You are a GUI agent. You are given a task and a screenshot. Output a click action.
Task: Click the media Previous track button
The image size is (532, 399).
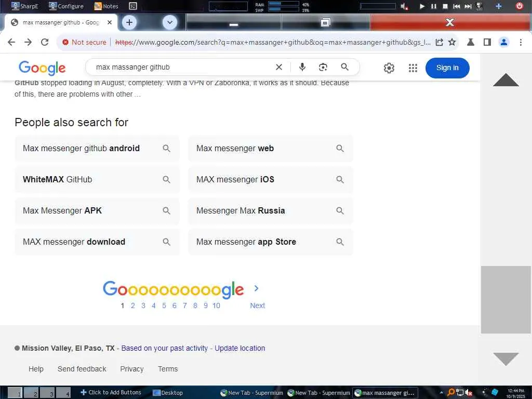[x=457, y=6]
